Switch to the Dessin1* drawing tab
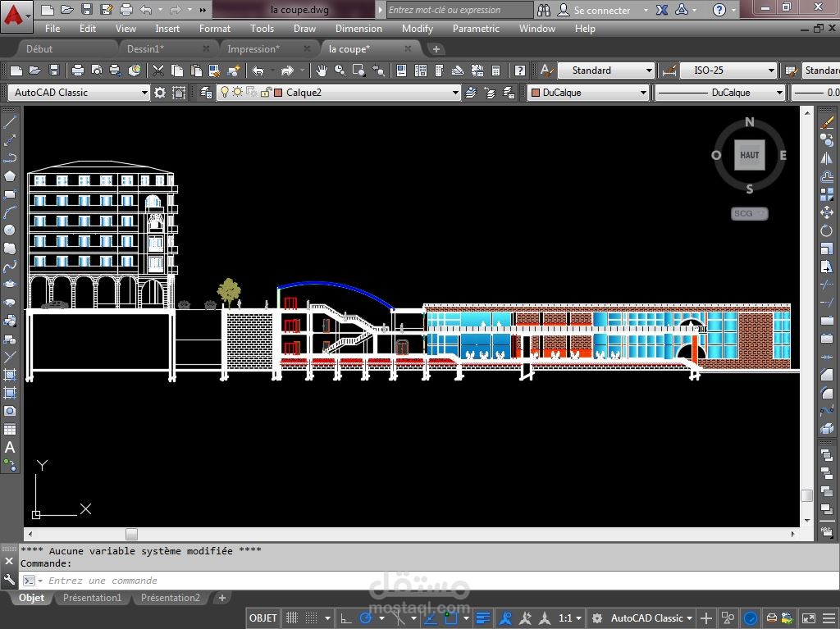Image resolution: width=840 pixels, height=629 pixels. [x=146, y=49]
